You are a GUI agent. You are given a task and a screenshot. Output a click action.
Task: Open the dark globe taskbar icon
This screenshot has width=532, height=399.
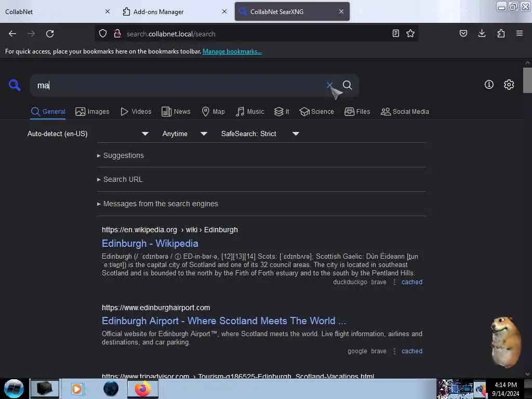pos(111,389)
